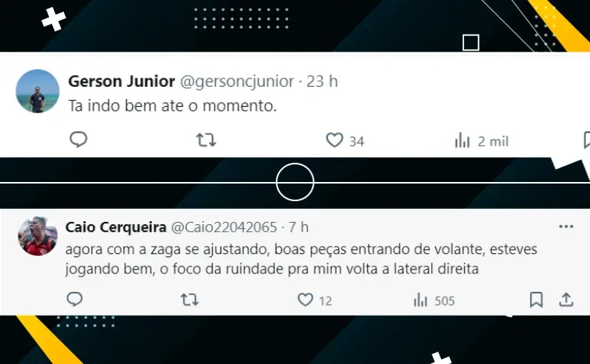Open Caio Cerqueira's profile picture
The height and width of the screenshot is (364, 590).
coord(38,237)
